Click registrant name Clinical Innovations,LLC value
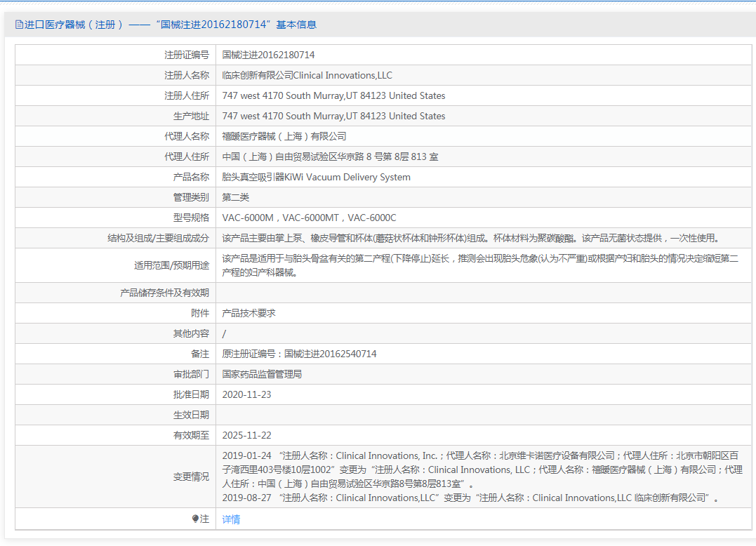The height and width of the screenshot is (546, 756). (x=307, y=75)
